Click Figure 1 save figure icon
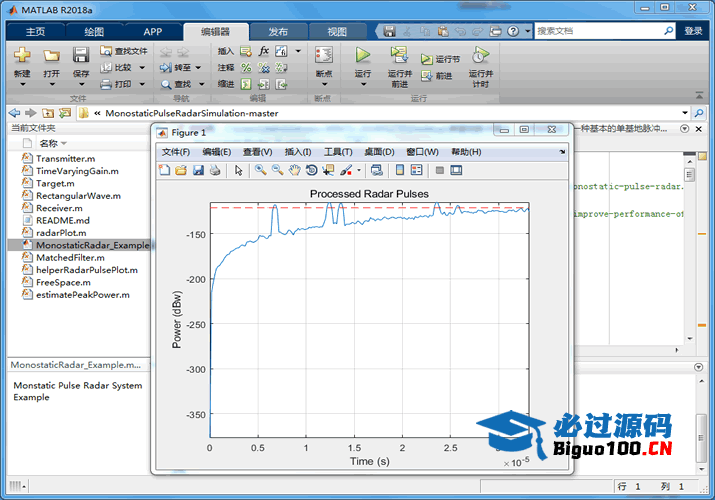715x500 pixels. click(198, 170)
